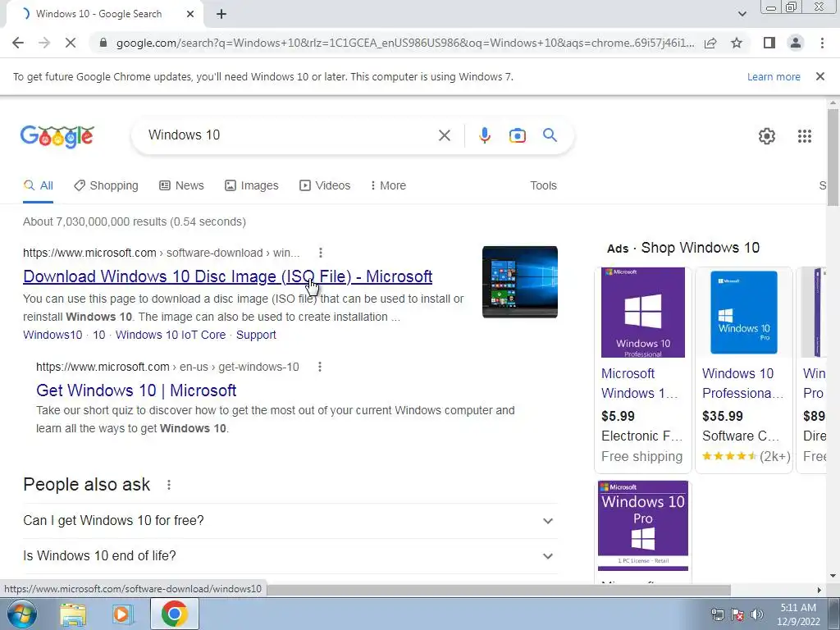This screenshot has width=840, height=630.
Task: Click the Chrome taskbar icon
Action: tap(174, 614)
